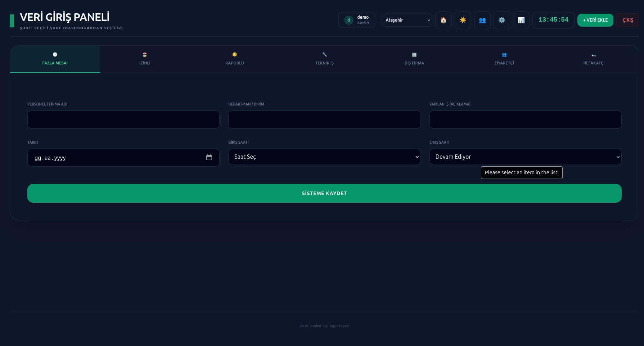Click the Sisteme Kaydet button

324,193
